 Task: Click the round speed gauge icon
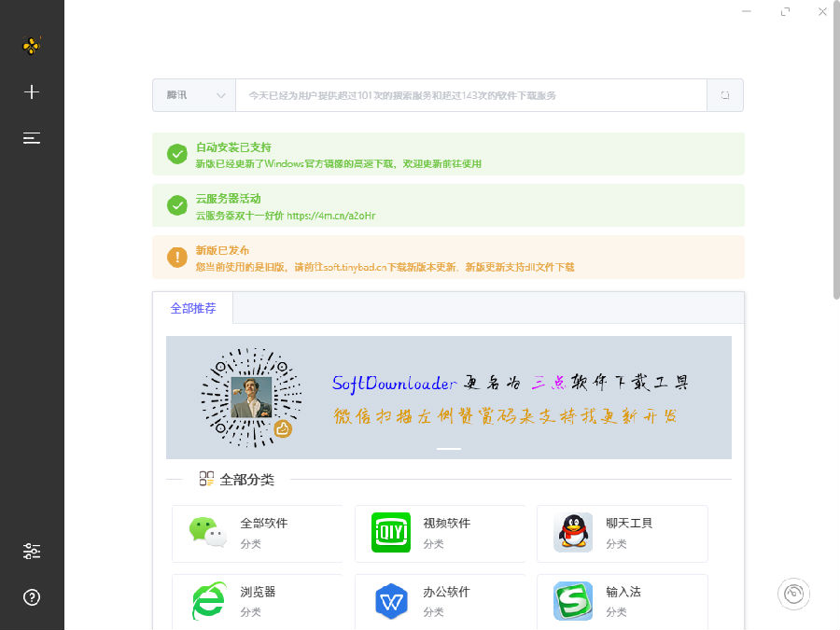[x=793, y=594]
